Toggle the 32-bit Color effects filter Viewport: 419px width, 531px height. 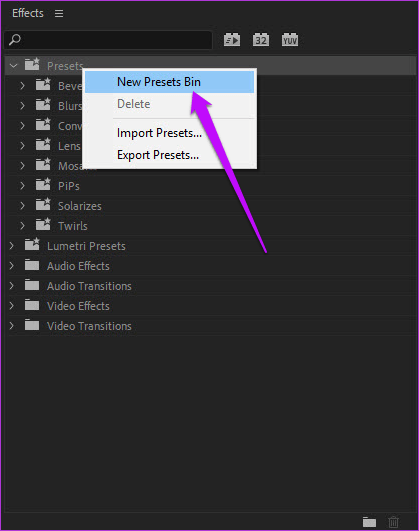point(261,40)
